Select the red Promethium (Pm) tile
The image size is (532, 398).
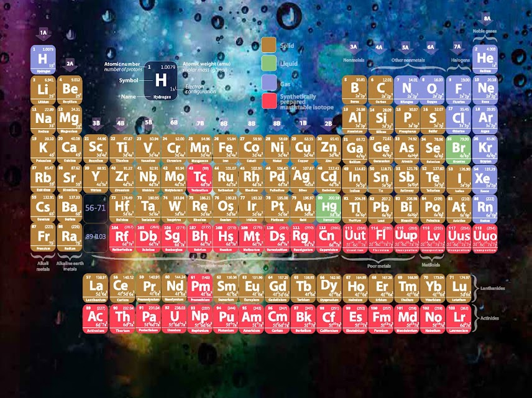tap(200, 289)
